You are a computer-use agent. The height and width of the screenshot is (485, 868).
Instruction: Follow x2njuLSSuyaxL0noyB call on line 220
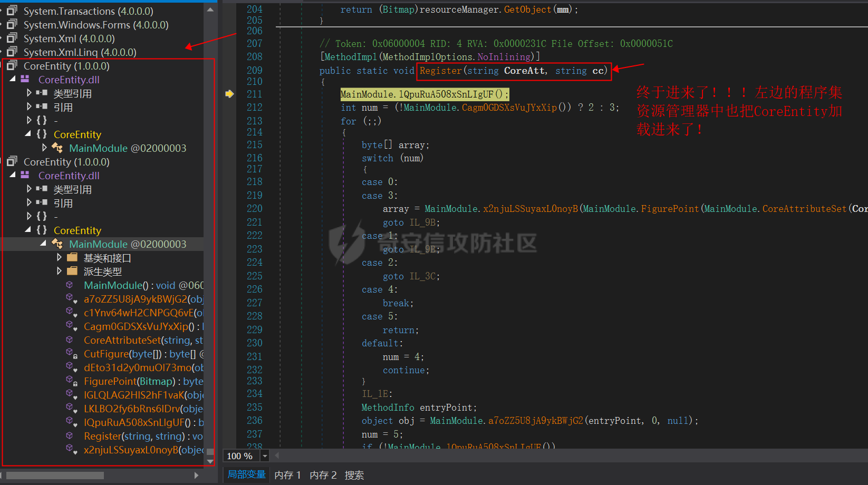tap(531, 209)
